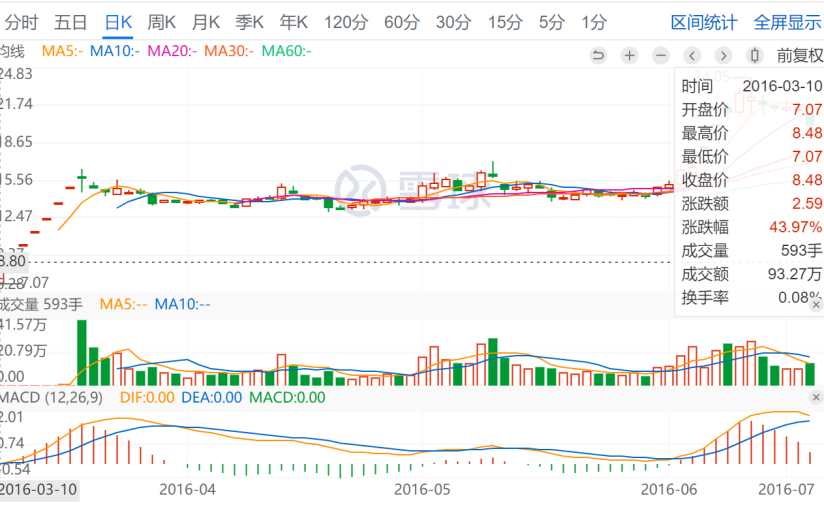Click the MACD (12,26,9) indicator label
This screenshot has height=507, width=824.
(x=50, y=397)
